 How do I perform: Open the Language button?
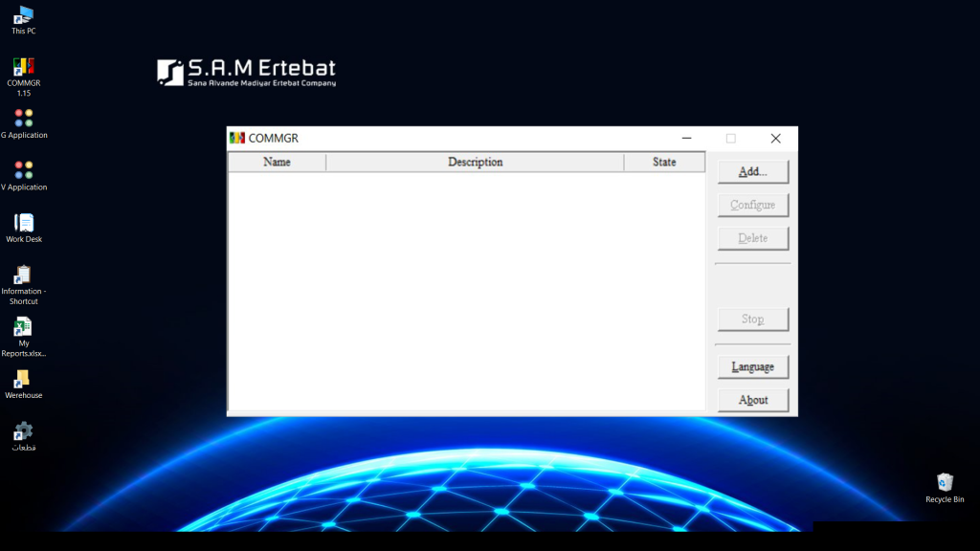coord(753,366)
